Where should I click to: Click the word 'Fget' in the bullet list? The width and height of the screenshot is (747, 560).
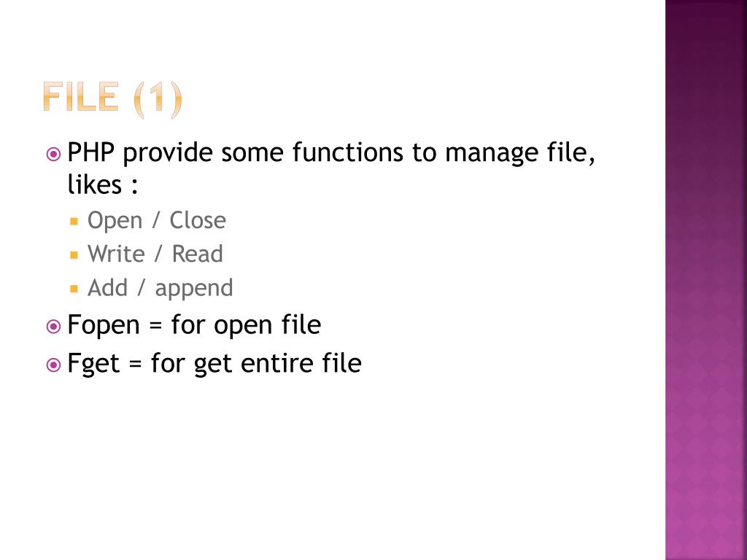pyautogui.click(x=93, y=365)
